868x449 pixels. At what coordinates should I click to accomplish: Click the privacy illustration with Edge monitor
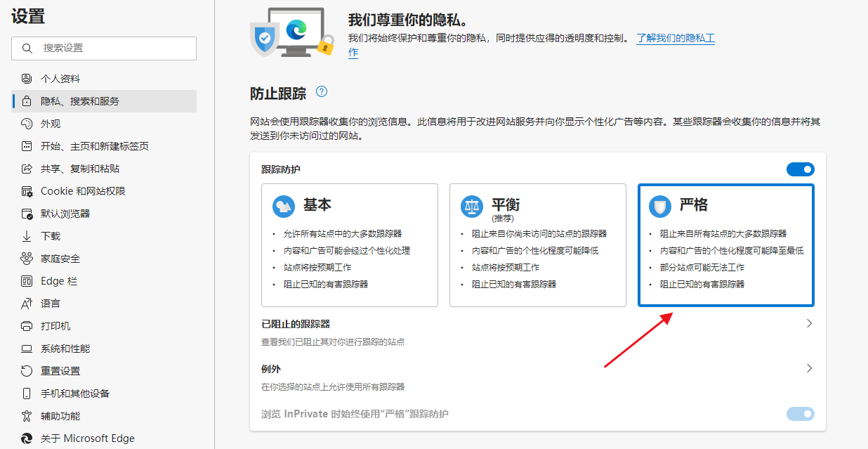292,33
